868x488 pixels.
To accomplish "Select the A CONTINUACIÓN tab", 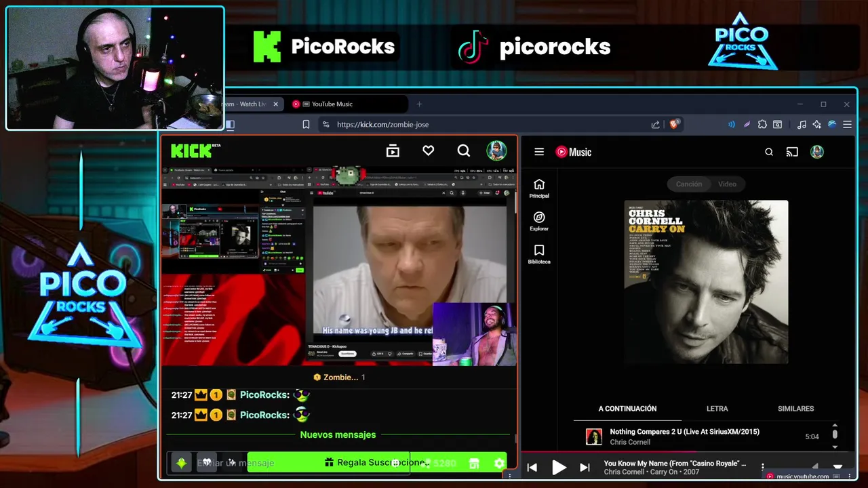I will coord(627,409).
